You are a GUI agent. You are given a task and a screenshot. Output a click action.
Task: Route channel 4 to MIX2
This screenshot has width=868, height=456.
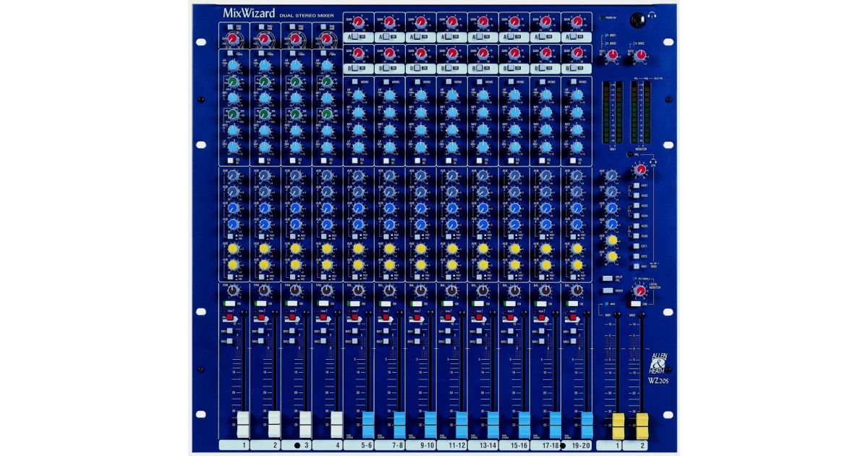pos(323,339)
